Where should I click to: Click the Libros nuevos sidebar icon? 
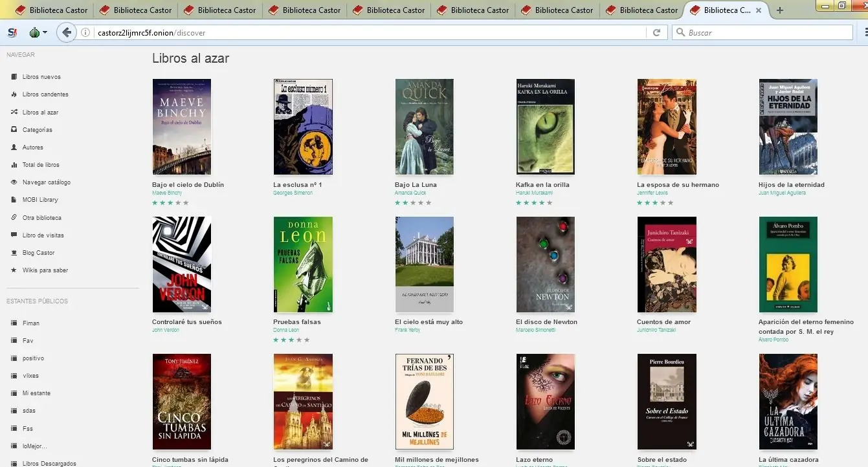(14, 77)
